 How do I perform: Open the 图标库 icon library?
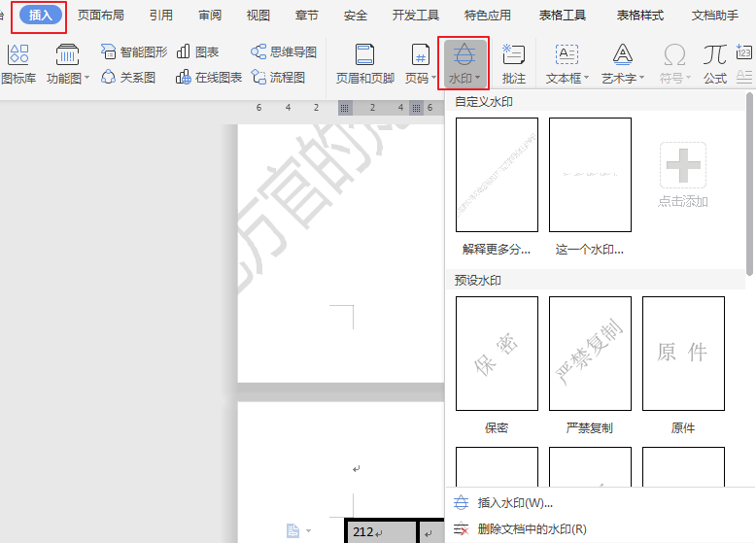pyautogui.click(x=18, y=64)
